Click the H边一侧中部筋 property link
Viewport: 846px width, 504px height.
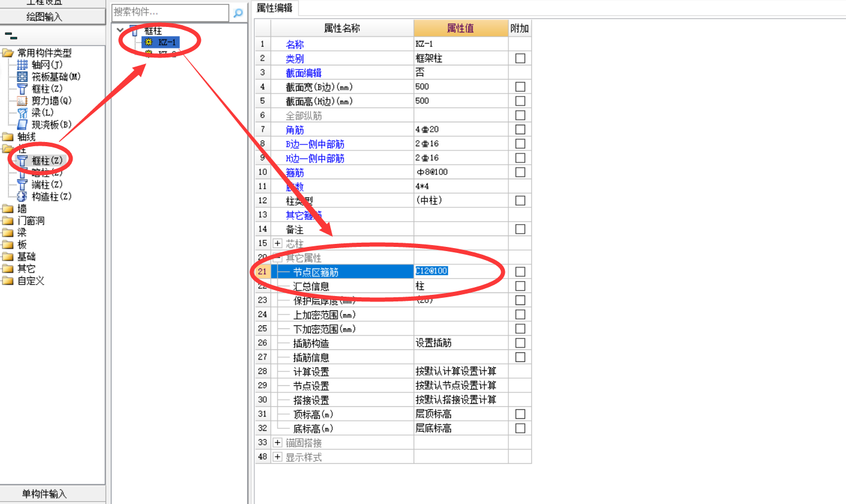315,158
